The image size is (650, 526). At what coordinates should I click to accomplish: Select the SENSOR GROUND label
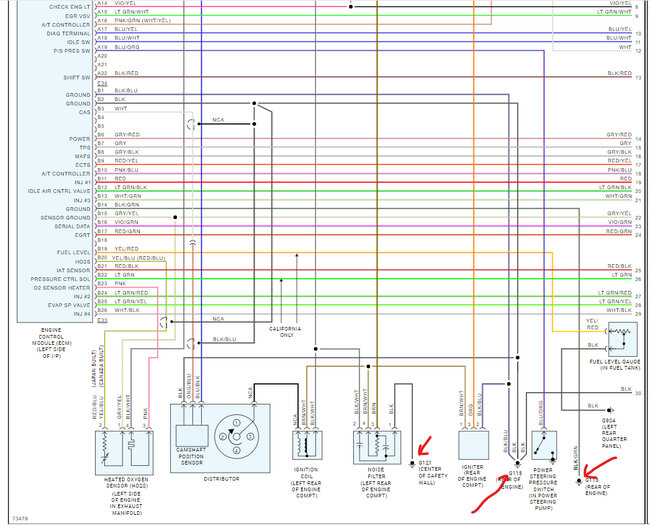[65, 218]
